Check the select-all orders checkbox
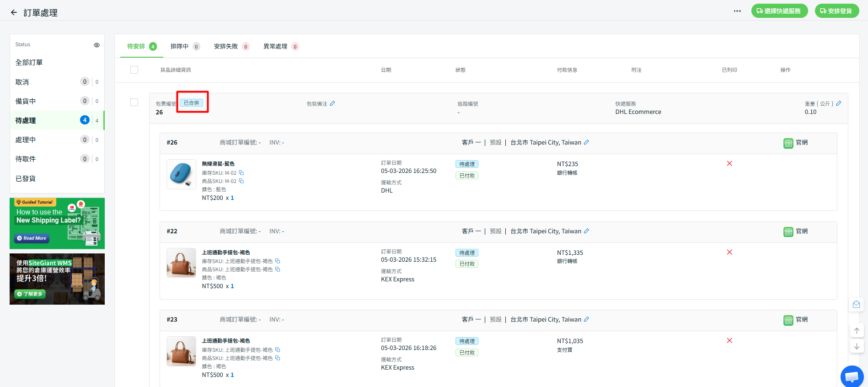 (x=134, y=70)
